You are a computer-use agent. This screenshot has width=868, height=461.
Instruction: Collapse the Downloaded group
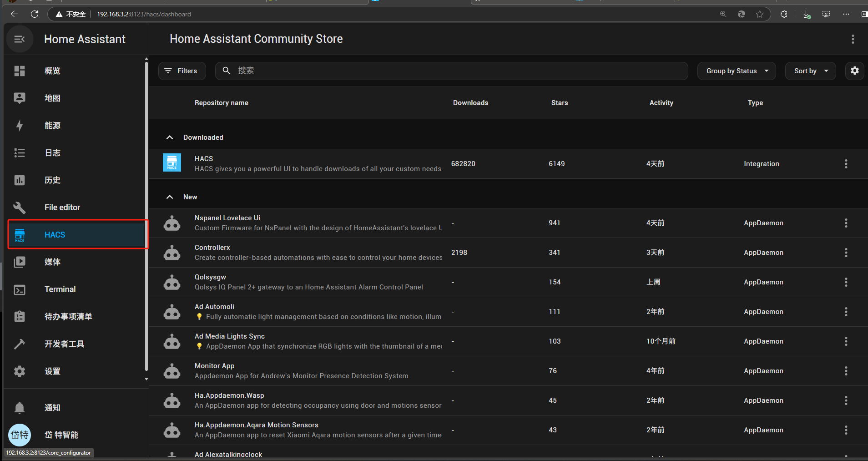click(170, 137)
